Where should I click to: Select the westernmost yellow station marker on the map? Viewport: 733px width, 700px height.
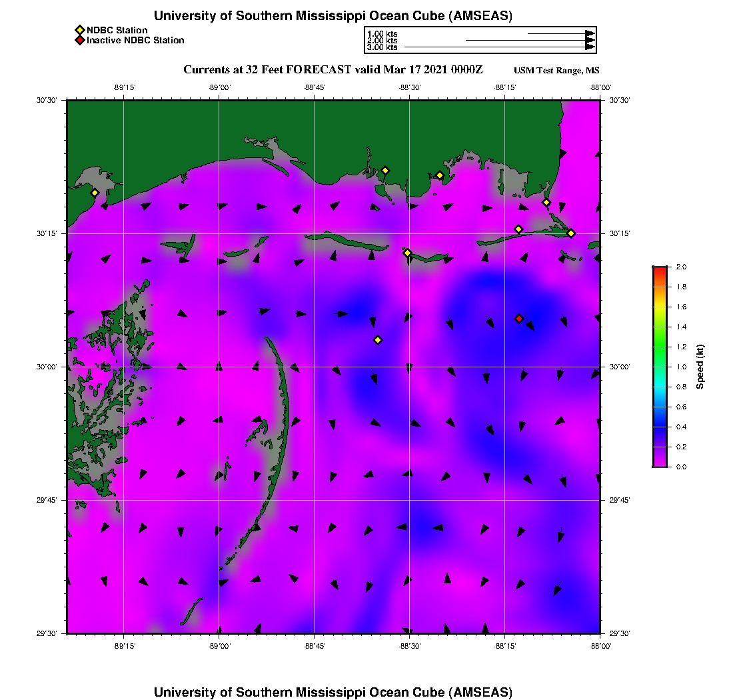pos(95,193)
